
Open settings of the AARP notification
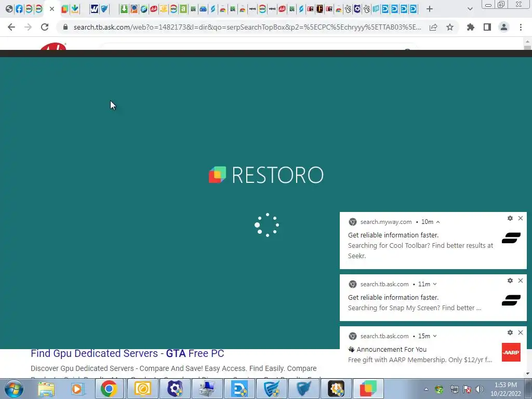(510, 332)
